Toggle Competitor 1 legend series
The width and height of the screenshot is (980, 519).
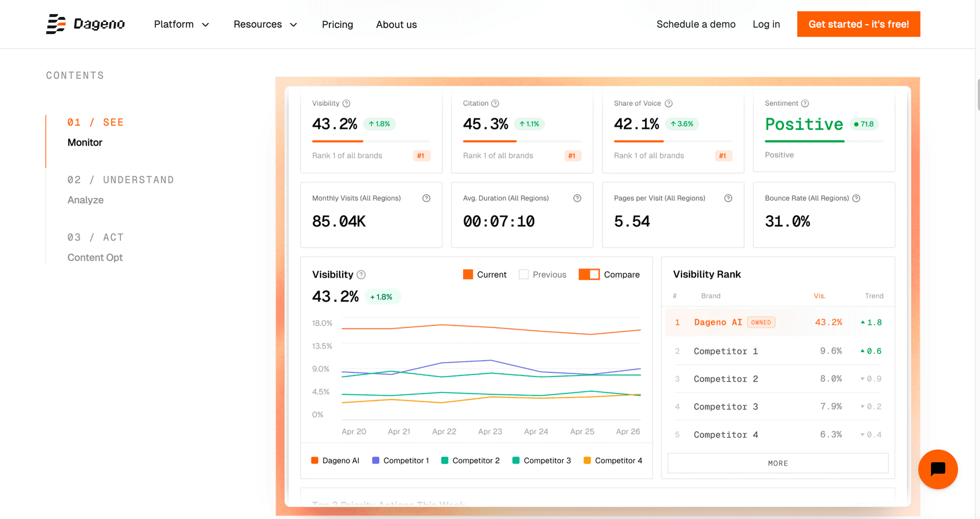[x=401, y=460]
